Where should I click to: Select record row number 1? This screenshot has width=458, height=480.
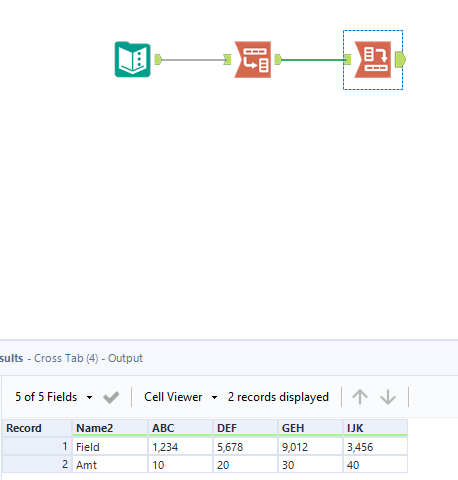(37, 447)
